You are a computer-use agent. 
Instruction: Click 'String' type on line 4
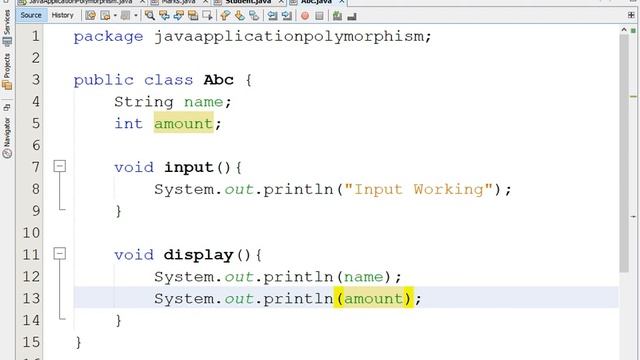[144, 102]
